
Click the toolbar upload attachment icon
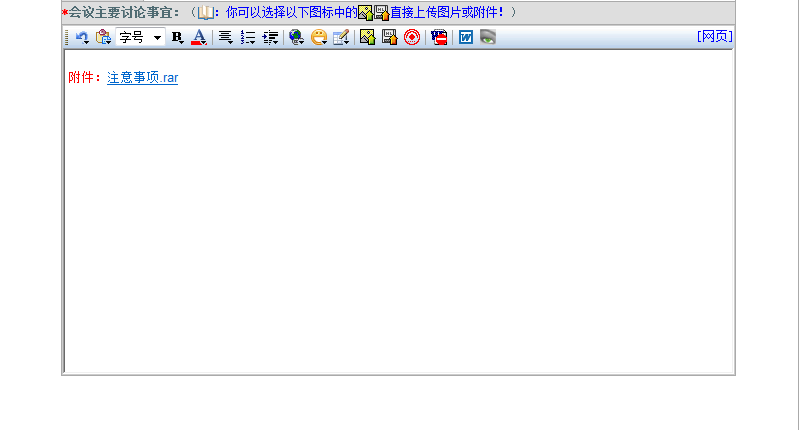point(390,37)
